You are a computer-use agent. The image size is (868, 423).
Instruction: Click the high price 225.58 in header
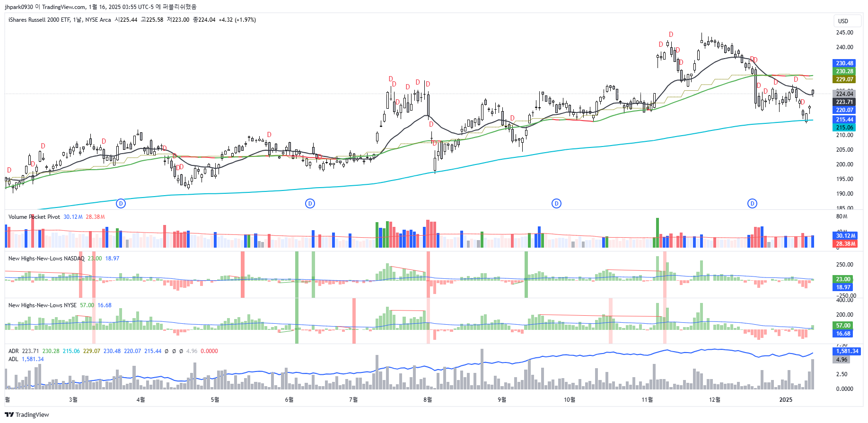[x=155, y=20]
